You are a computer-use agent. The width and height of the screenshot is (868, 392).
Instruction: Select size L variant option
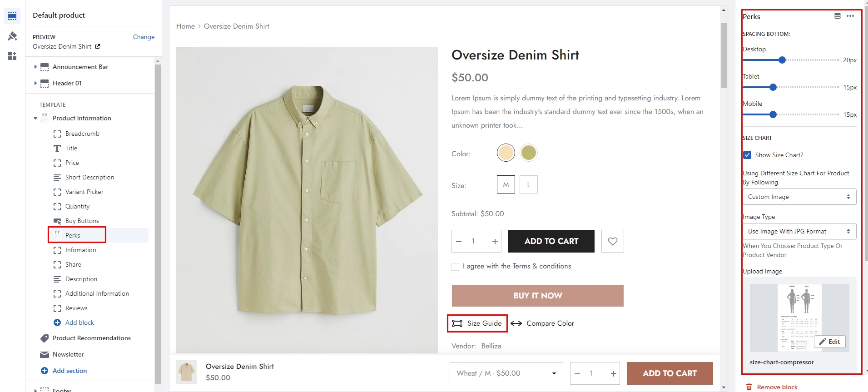pos(528,185)
